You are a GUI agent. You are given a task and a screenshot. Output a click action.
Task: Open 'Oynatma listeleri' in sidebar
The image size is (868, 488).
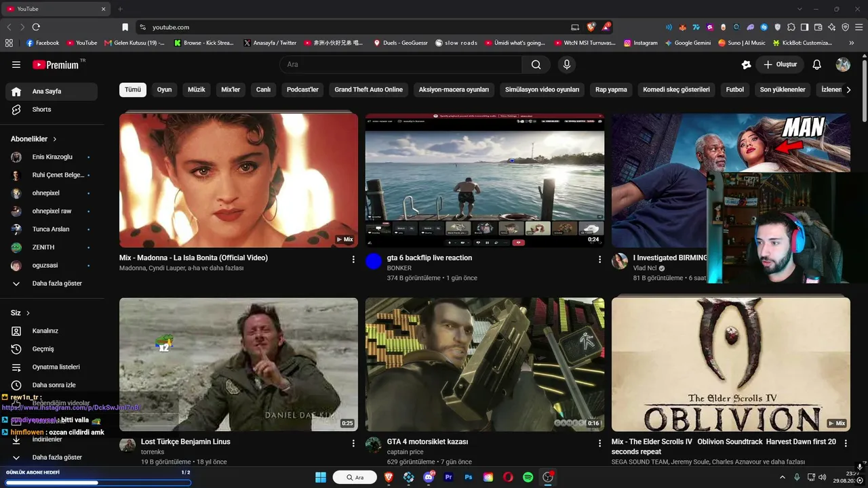coord(52,367)
